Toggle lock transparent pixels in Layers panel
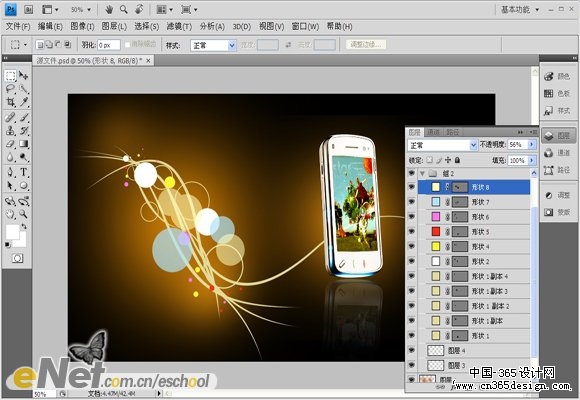580x400 pixels. coord(429,160)
